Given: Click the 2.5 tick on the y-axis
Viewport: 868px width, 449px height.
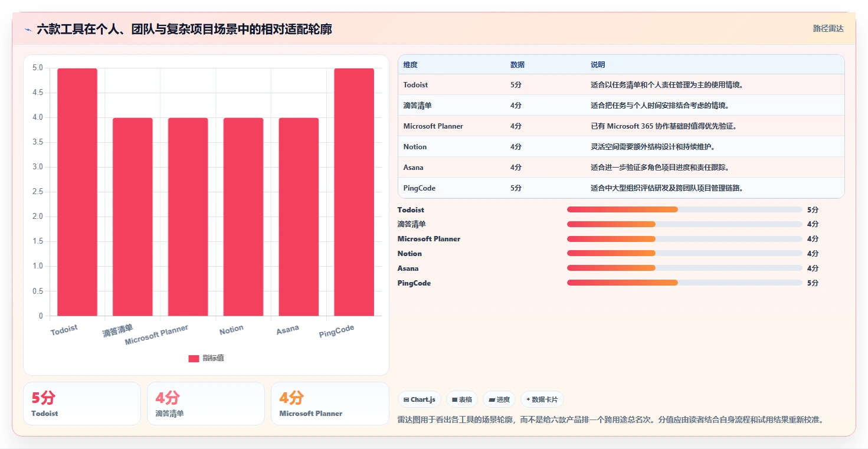Looking at the screenshot, I should point(38,192).
